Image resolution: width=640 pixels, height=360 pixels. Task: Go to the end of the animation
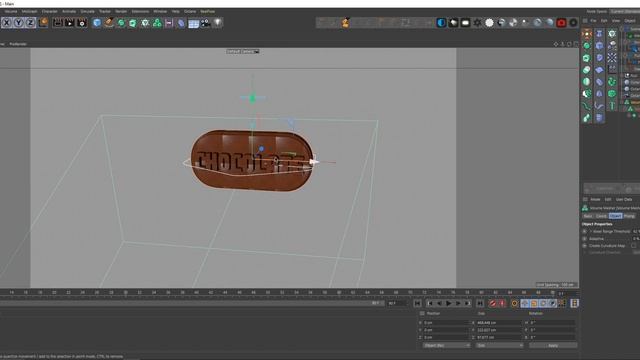(480, 303)
